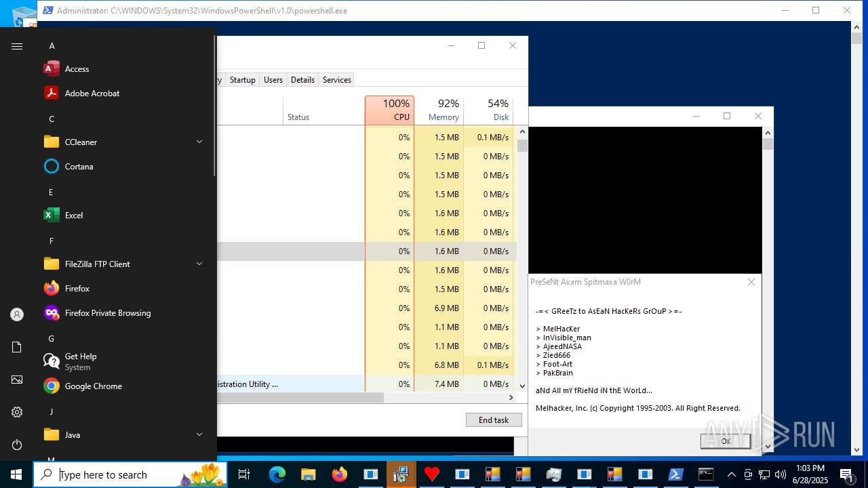Click the 6.9 MB memory cell
Image resolution: width=868 pixels, height=488 pixels.
(x=439, y=308)
